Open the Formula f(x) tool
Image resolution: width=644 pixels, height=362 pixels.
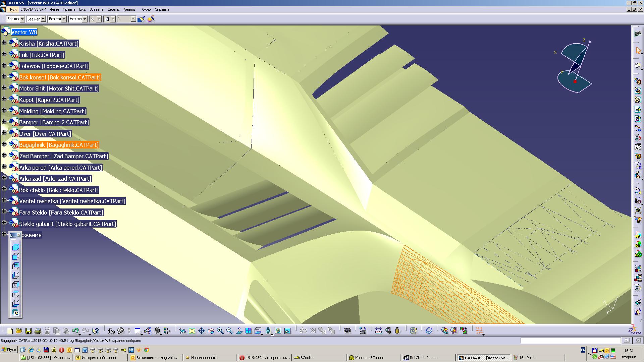click(111, 331)
